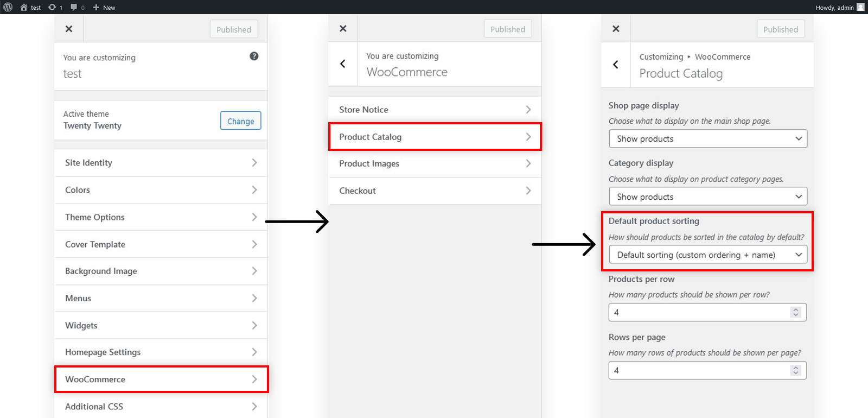Click the 'Twenty Twenty' active theme name
Screen dimensions: 868x418
[x=92, y=125]
